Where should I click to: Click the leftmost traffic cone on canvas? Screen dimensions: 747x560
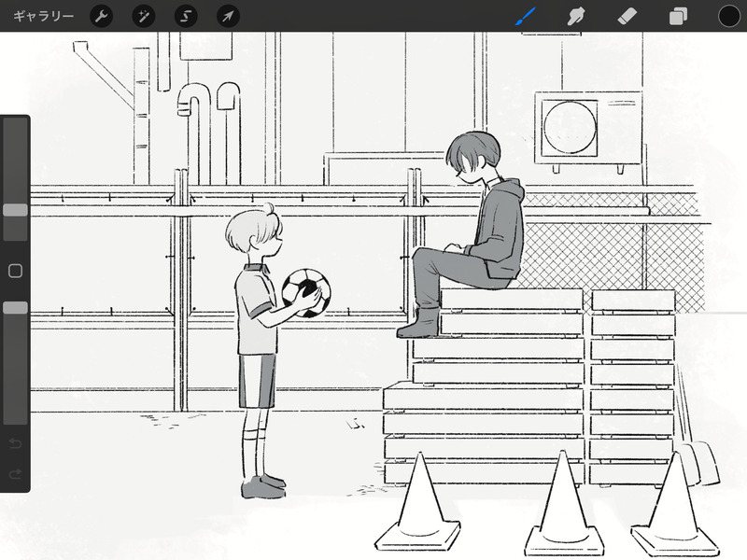pyautogui.click(x=418, y=503)
